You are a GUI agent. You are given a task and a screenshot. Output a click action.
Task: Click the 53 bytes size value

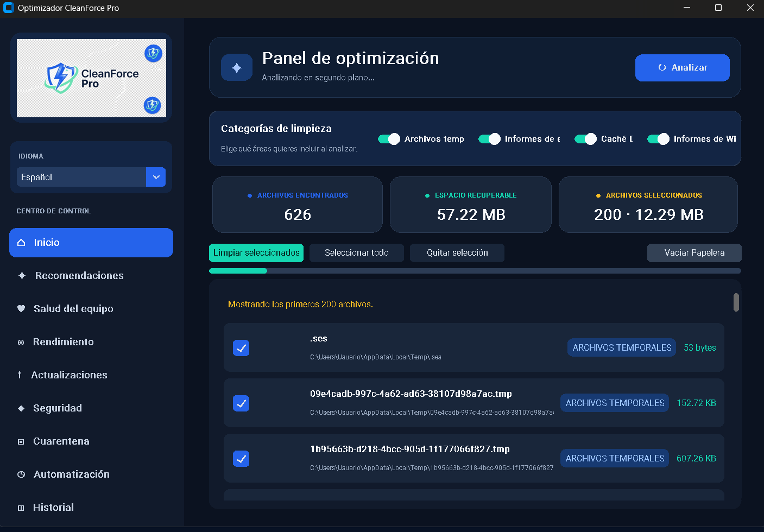700,348
